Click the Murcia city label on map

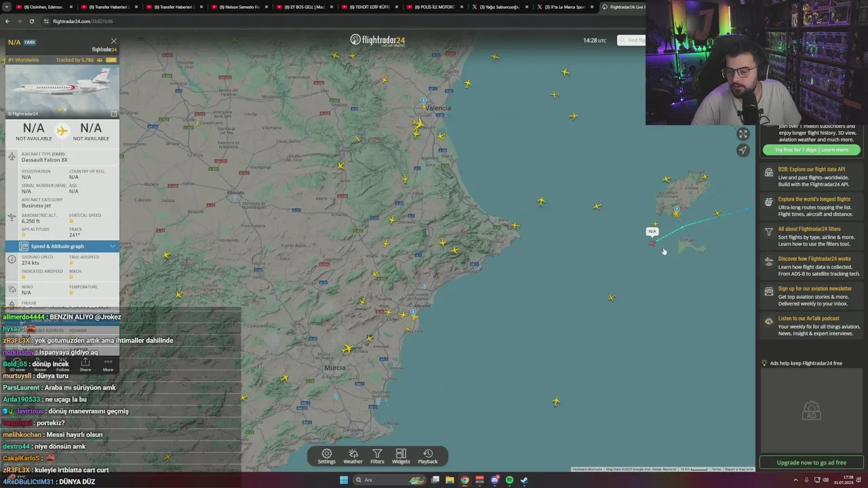click(x=335, y=367)
